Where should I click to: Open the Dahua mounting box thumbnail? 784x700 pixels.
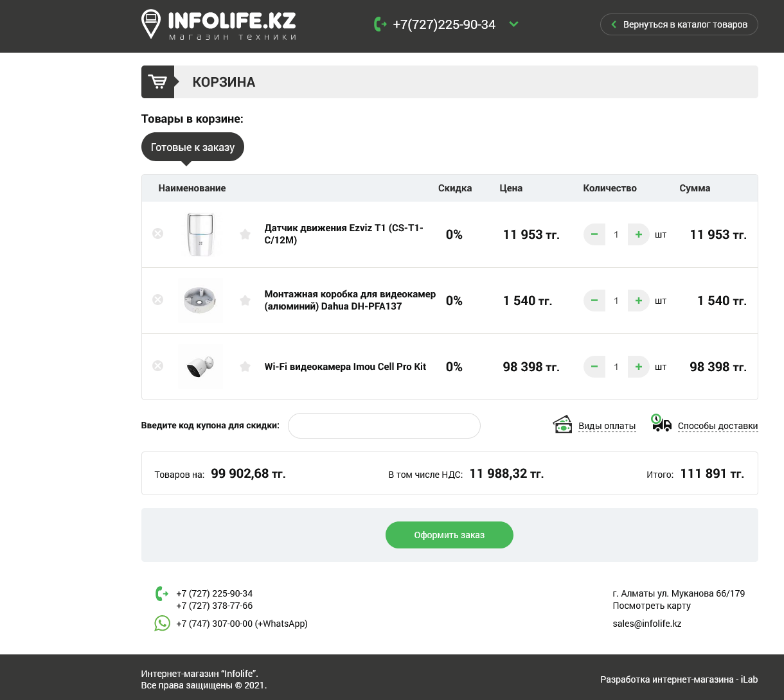click(x=200, y=301)
